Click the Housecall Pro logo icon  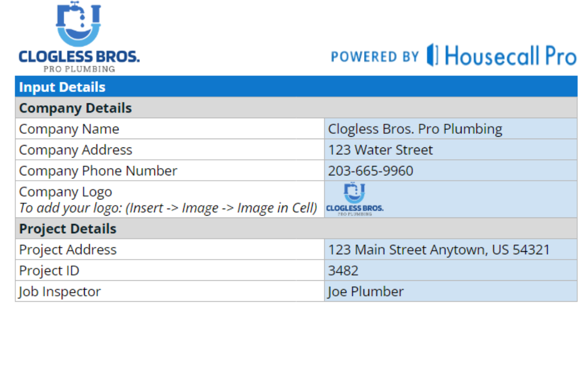[432, 55]
